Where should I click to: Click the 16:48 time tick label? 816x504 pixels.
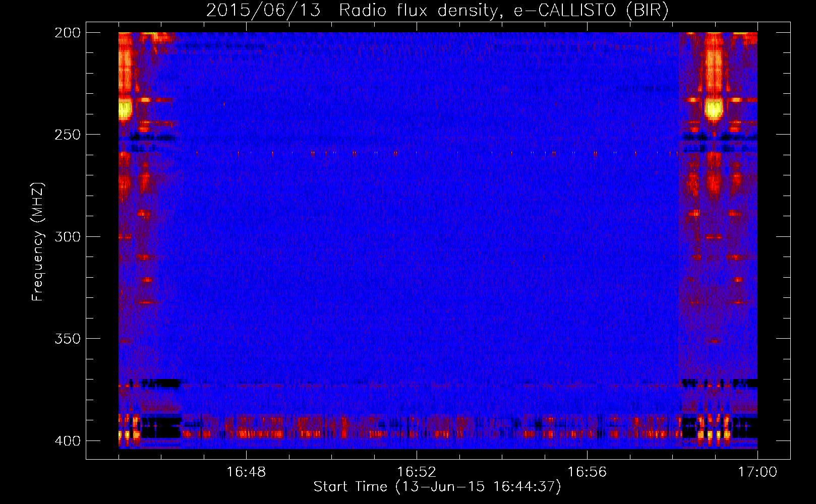pos(246,472)
